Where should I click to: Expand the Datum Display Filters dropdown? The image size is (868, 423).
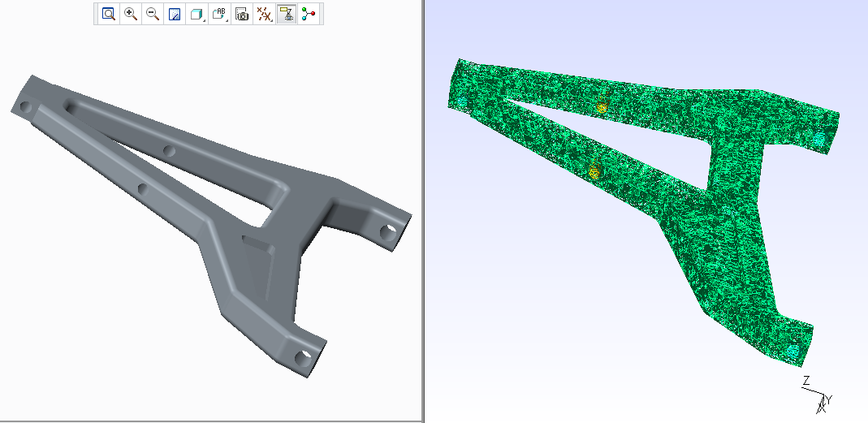tap(264, 14)
